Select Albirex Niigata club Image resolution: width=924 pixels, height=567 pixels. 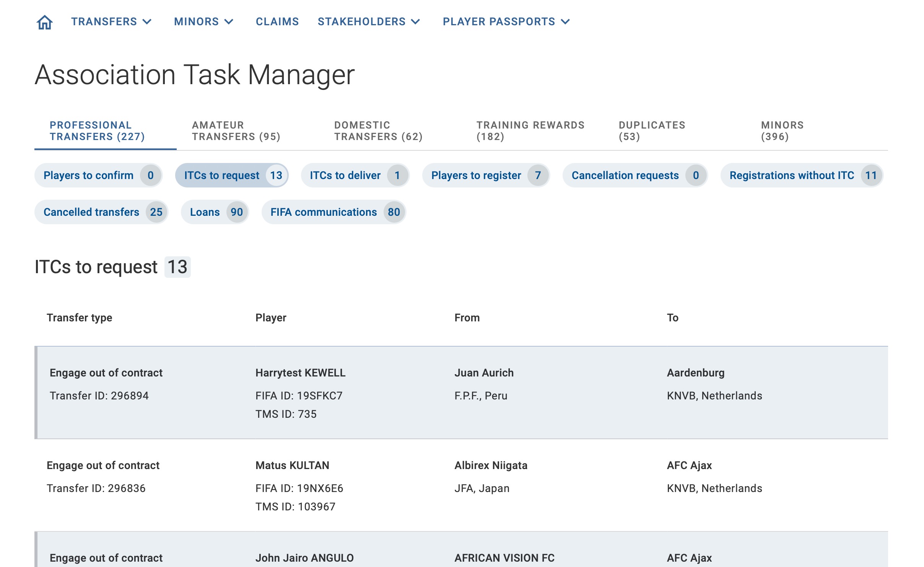click(x=491, y=466)
